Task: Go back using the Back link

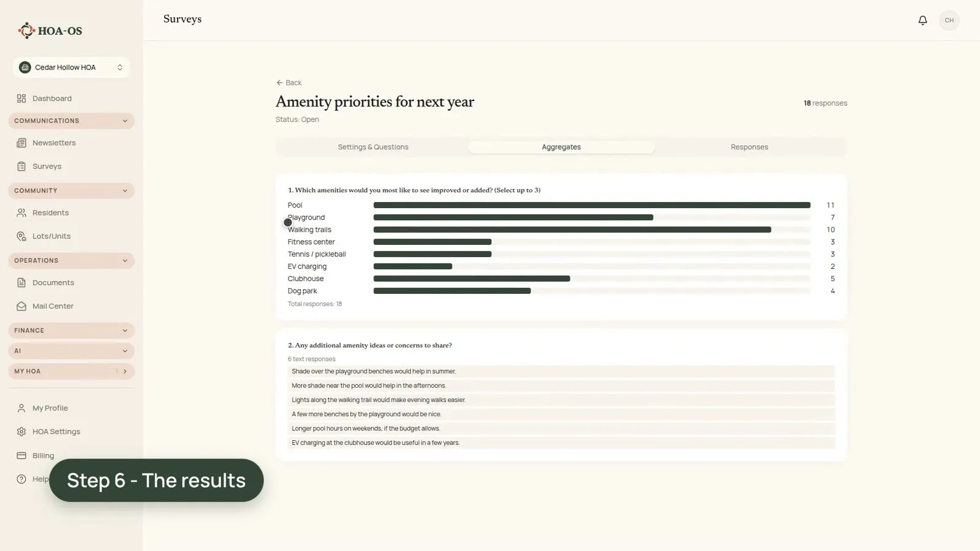Action: (288, 83)
